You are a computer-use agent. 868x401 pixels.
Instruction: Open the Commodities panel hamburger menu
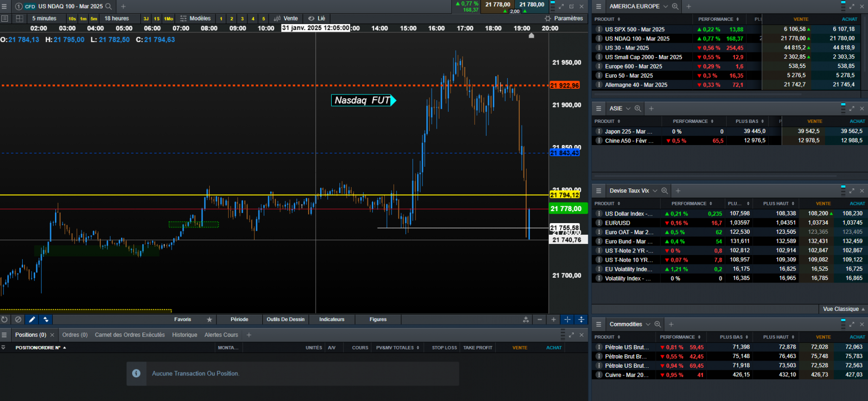(x=598, y=324)
